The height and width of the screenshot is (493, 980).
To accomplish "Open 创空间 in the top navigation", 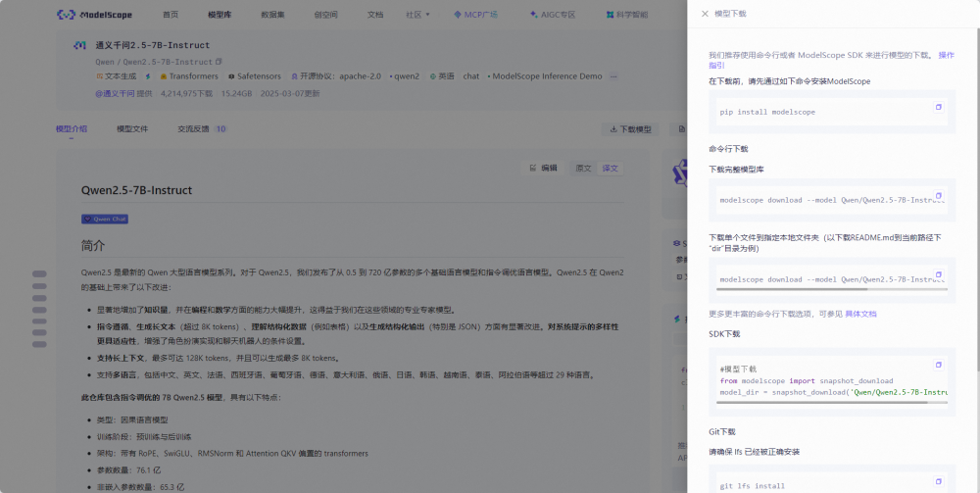I will pos(325,15).
